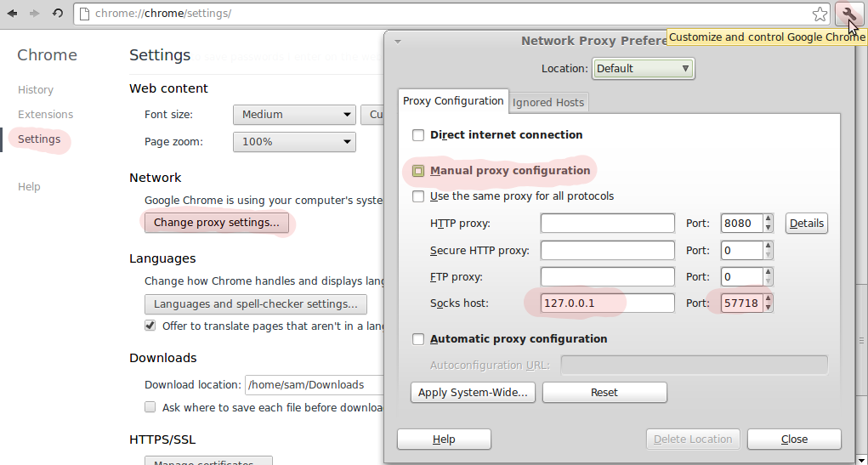Close the Network Proxy Preferences dialog
Screen dimensions: 868x465
pyautogui.click(x=794, y=439)
